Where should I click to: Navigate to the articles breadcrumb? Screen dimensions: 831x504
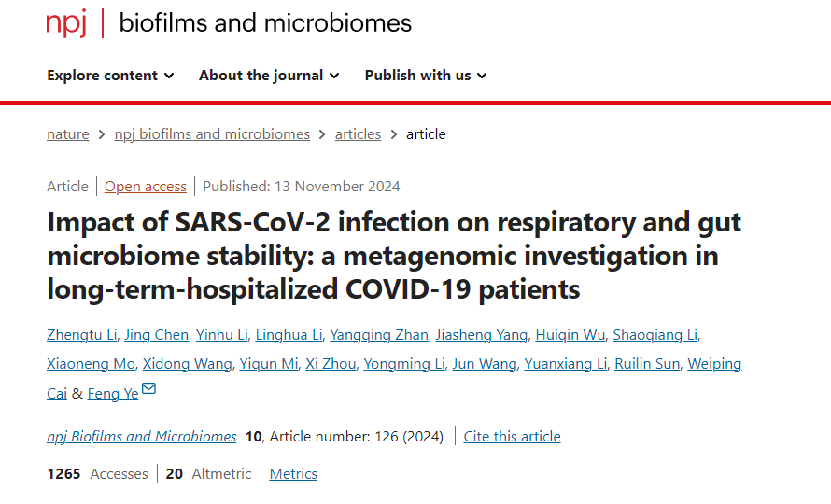click(x=358, y=134)
